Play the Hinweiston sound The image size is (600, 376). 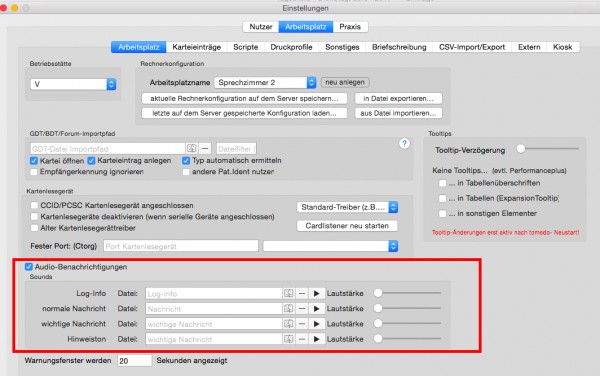point(316,339)
